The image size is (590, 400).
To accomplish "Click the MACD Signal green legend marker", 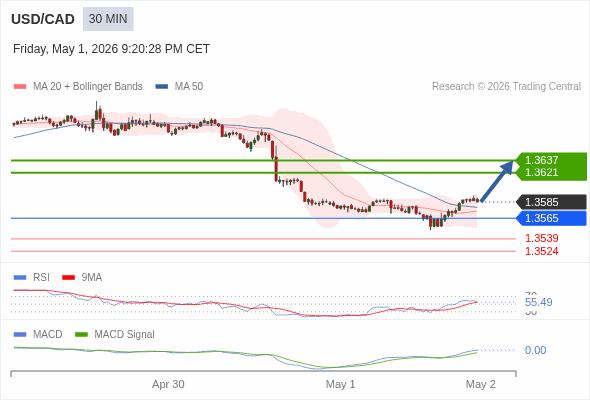I will (x=81, y=335).
